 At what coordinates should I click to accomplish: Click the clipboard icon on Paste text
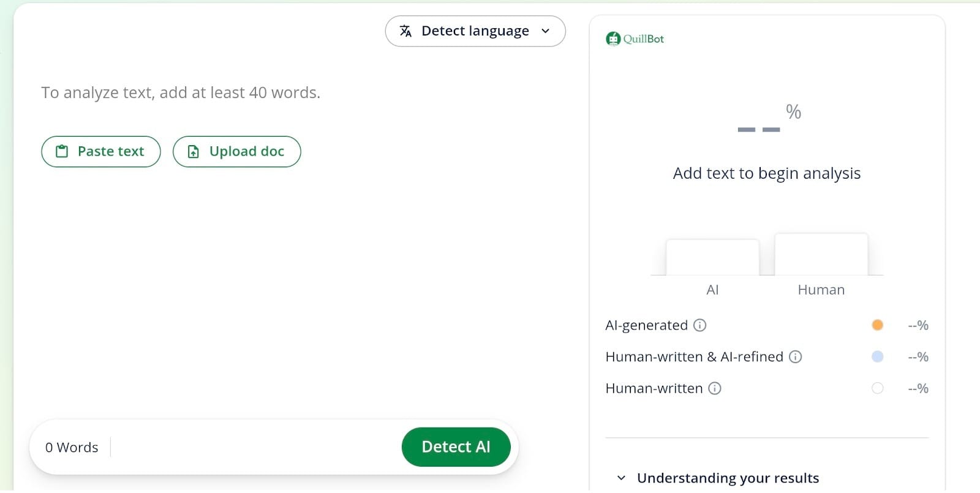62,151
